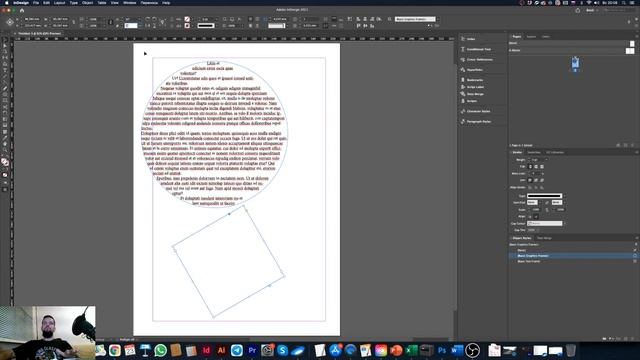Viewport: 640px width, 360px height.
Task: Switch to the Text Wrap tab
Action: pos(544,238)
